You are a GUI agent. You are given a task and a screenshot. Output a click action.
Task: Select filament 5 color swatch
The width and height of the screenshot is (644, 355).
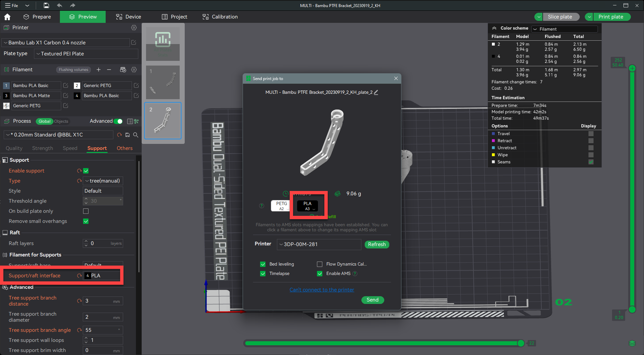point(6,106)
